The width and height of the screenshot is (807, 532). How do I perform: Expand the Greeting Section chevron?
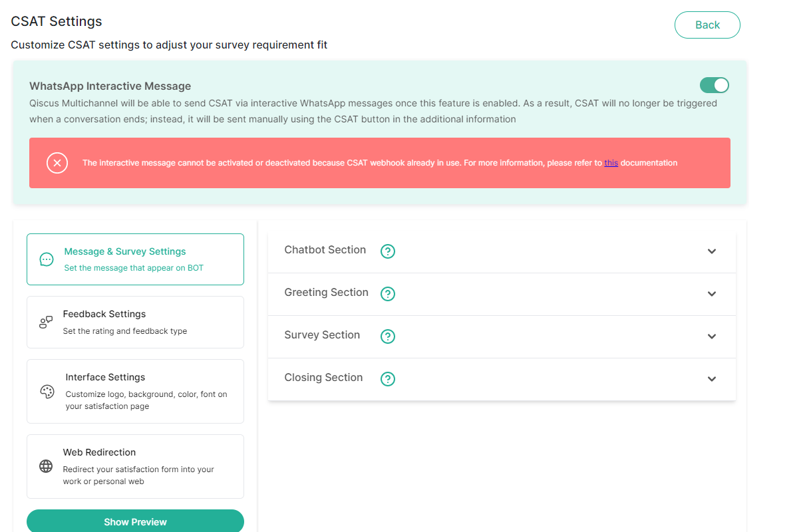coord(712,294)
